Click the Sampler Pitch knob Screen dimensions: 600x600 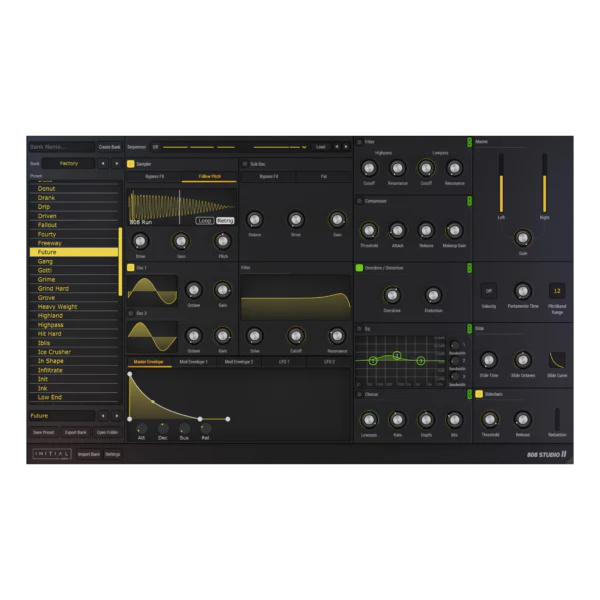point(223,241)
